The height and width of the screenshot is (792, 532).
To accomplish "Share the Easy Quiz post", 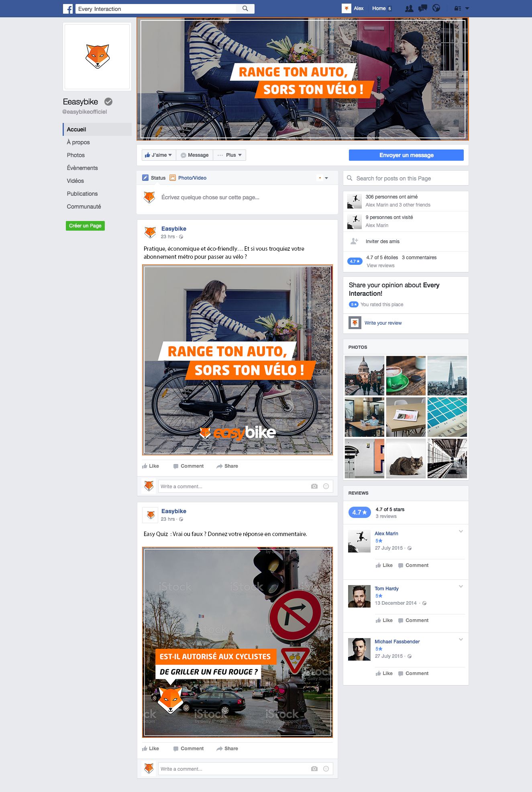I will [227, 749].
